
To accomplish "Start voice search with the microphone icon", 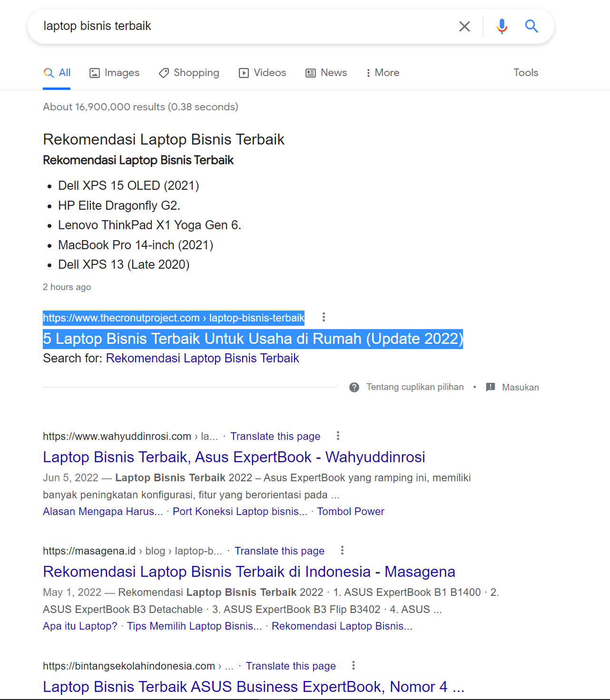I will (502, 26).
